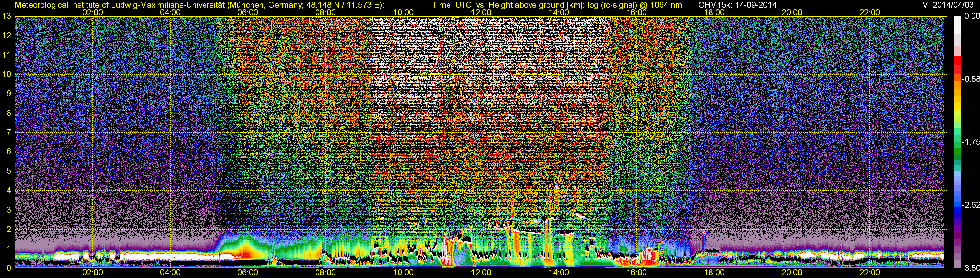Click the 06:00 label on the top time axis
The width and height of the screenshot is (980, 278).
click(248, 12)
